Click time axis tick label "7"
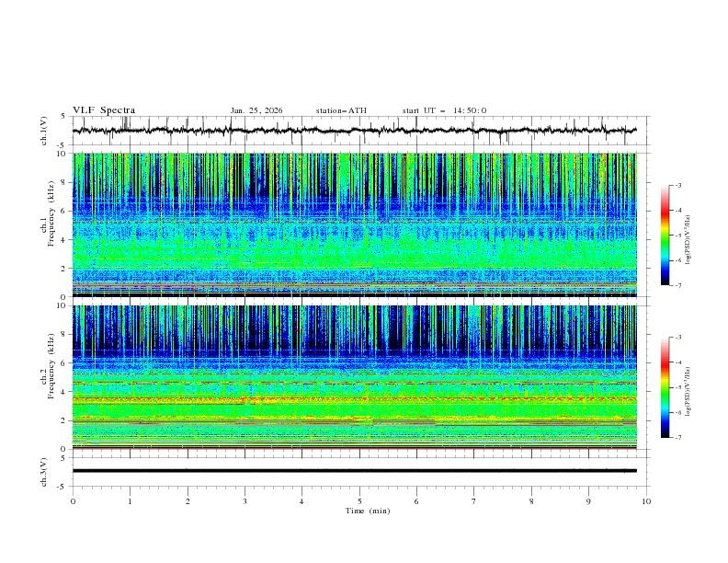Viewport: 728px width, 563px height. point(474,501)
